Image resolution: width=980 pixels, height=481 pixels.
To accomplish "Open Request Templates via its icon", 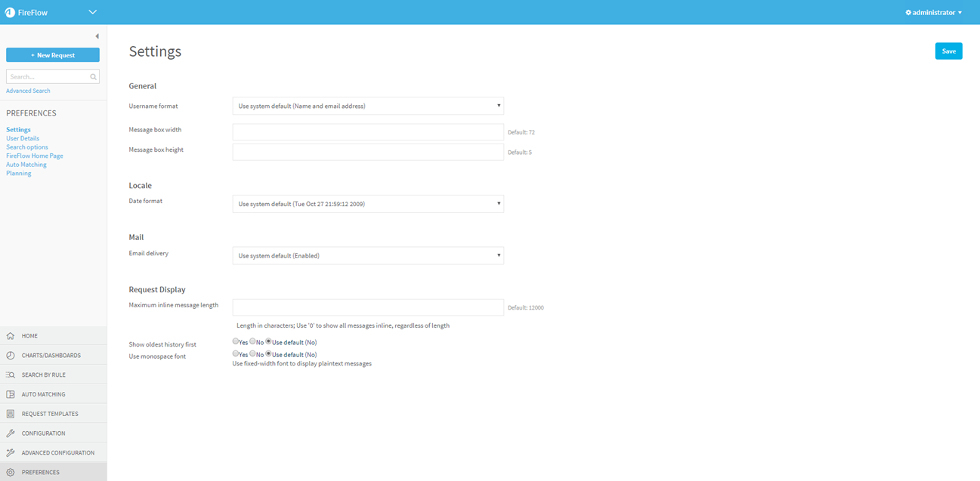I will 11,414.
